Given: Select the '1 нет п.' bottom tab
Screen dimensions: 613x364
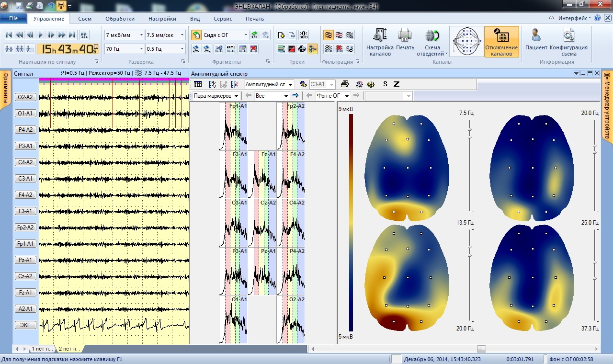Looking at the screenshot, I should (43, 349).
